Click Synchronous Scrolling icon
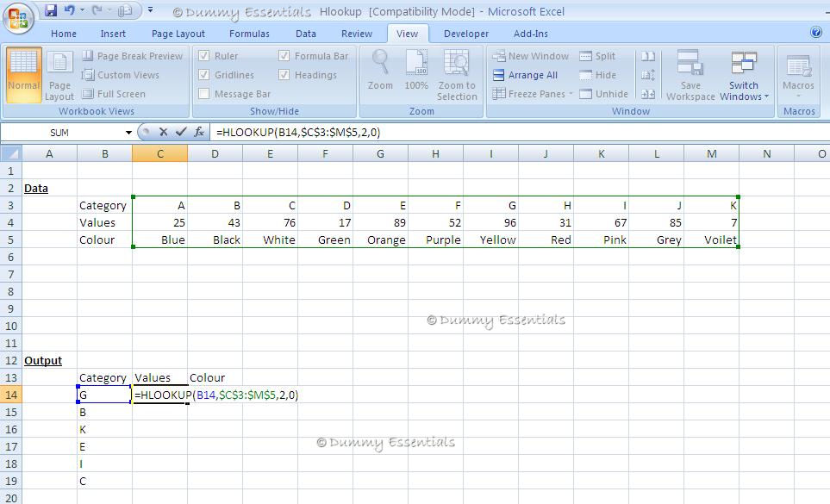This screenshot has height=504, width=830. [x=648, y=75]
